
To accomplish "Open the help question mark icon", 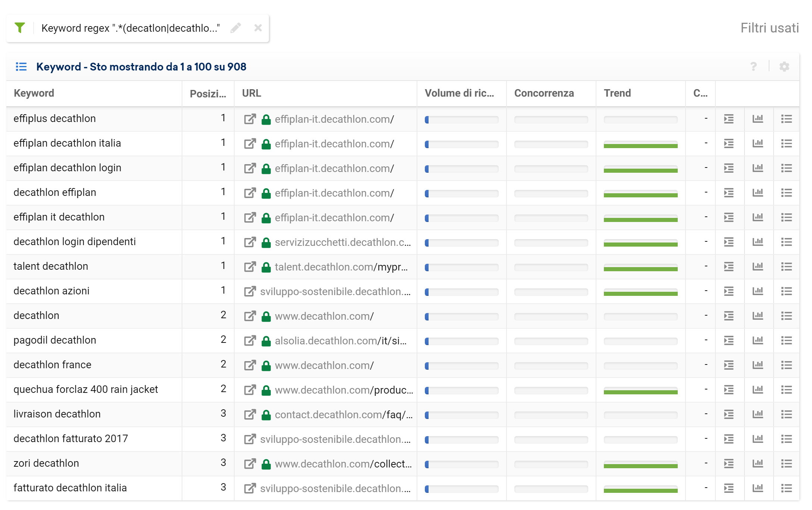I will coord(753,67).
